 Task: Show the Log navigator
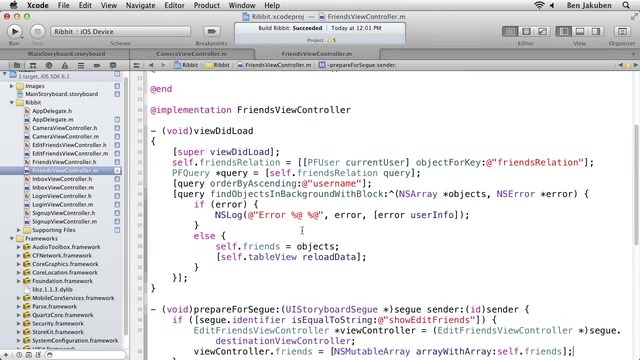point(113,65)
